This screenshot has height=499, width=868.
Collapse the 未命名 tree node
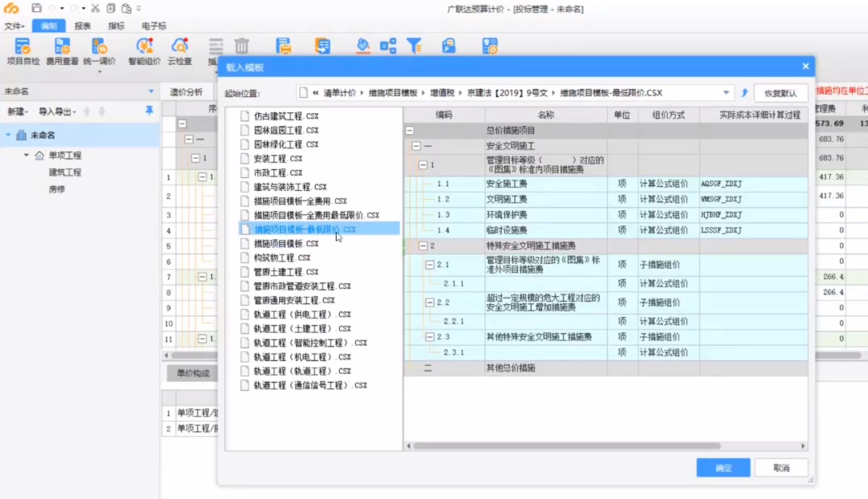pos(8,135)
